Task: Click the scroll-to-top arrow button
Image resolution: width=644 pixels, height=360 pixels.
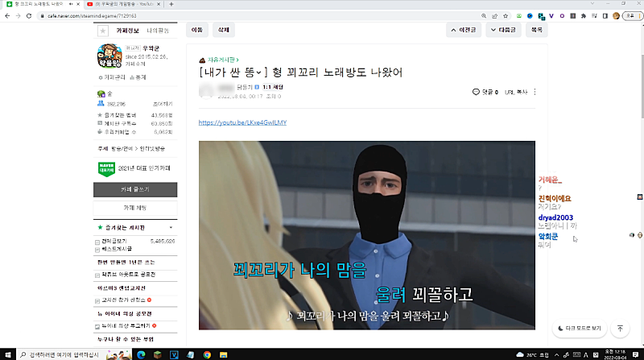Action: (620, 329)
